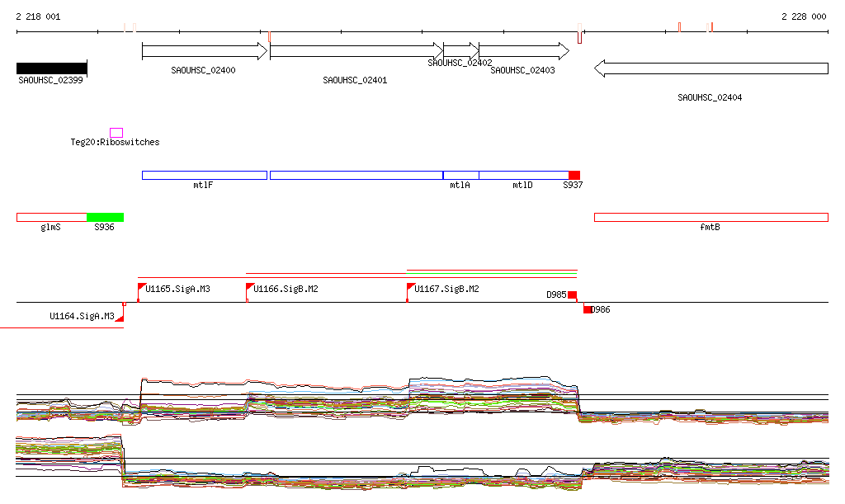Image resolution: width=845 pixels, height=504 pixels.
Task: Click the SAOUHSC_02400 label text
Action: coord(203,70)
